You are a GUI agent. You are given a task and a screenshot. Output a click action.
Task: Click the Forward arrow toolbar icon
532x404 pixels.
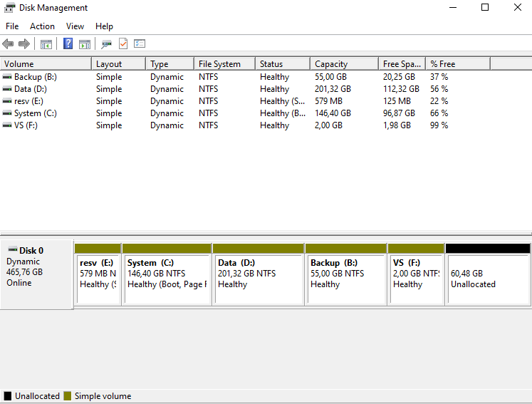(x=24, y=43)
